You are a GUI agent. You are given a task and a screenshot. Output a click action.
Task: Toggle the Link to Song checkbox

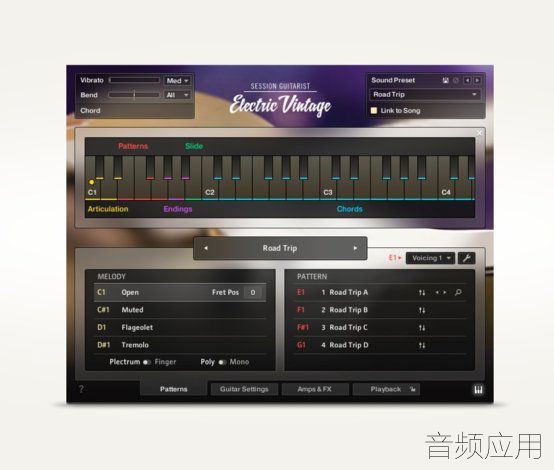tap(373, 111)
